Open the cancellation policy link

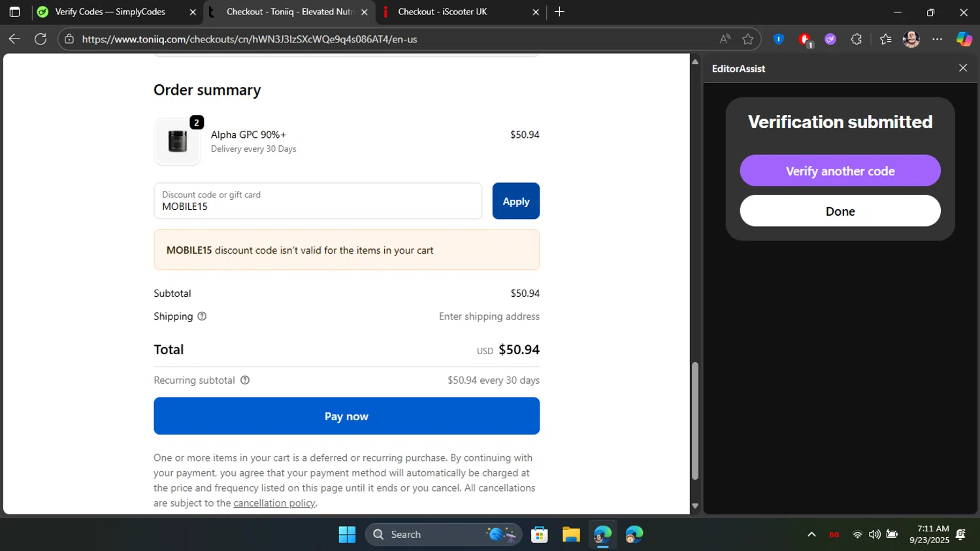coord(274,503)
